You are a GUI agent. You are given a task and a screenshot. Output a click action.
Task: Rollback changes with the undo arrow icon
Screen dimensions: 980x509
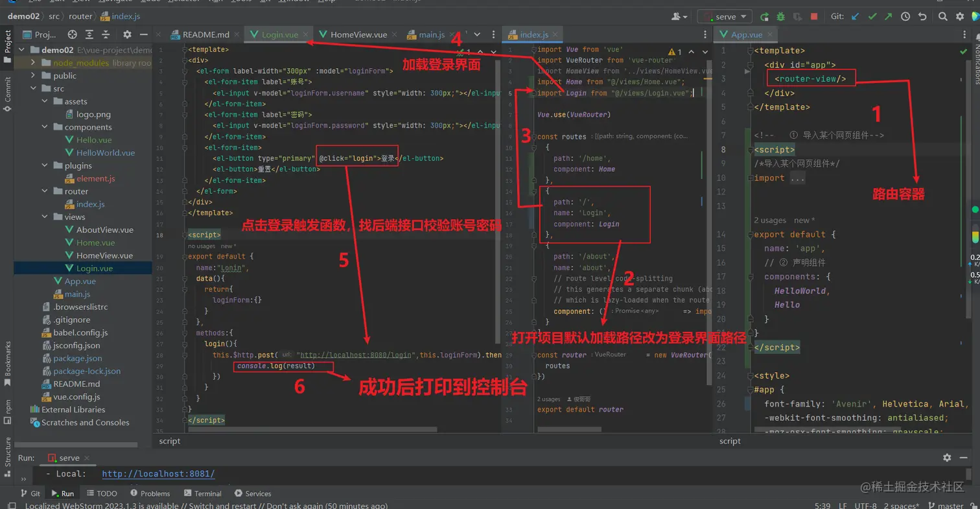[922, 17]
